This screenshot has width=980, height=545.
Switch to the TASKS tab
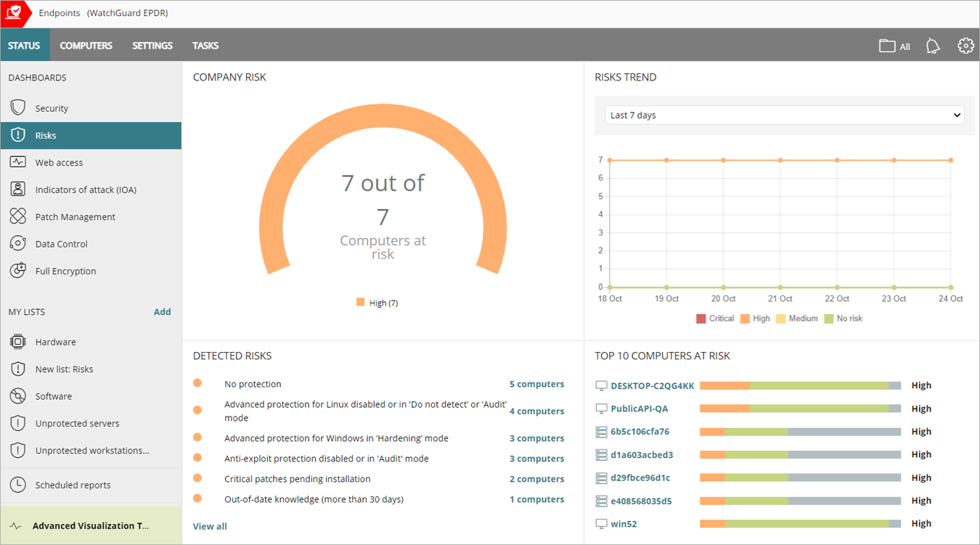(x=205, y=45)
